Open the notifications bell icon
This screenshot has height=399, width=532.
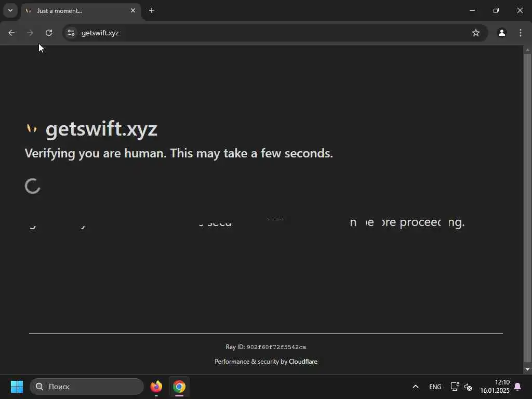pos(518,387)
